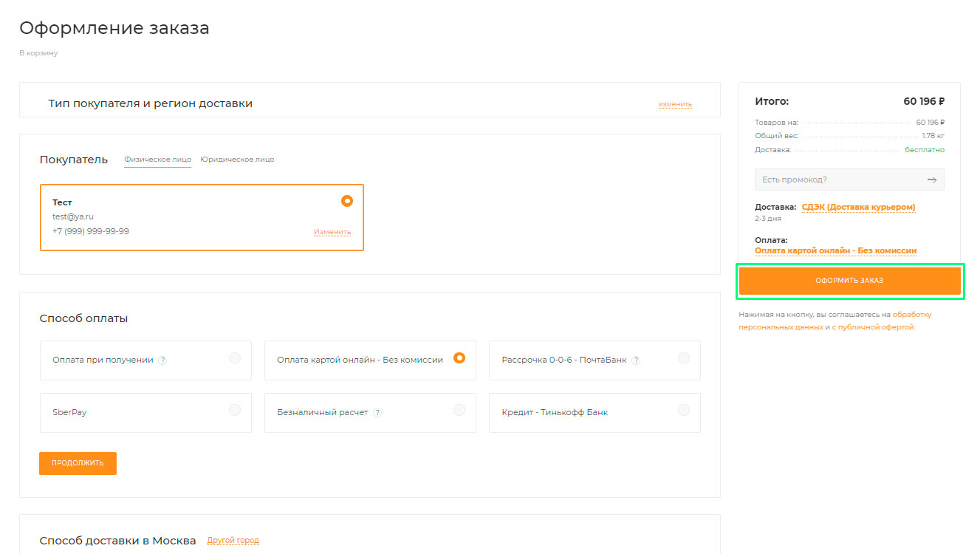Screen dimensions: 980x554
Task: Choose Кредит - Тинькофф Банк radio option
Action: tap(684, 411)
